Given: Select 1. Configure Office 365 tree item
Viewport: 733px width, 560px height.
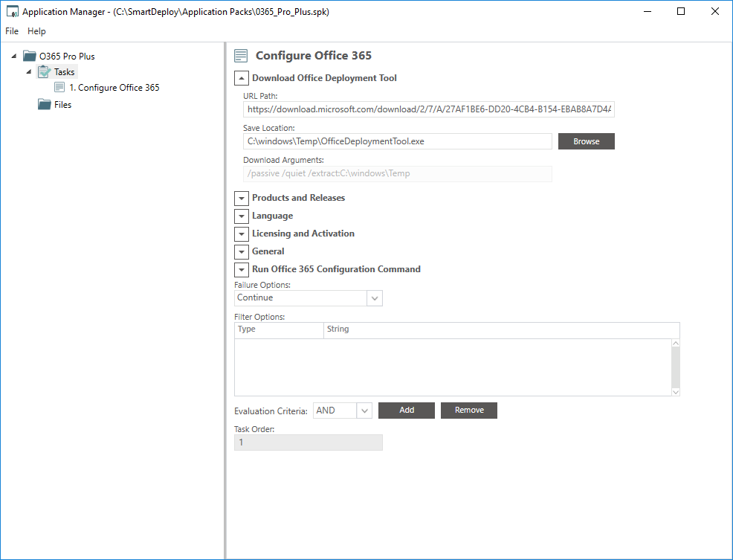Looking at the screenshot, I should tap(114, 88).
